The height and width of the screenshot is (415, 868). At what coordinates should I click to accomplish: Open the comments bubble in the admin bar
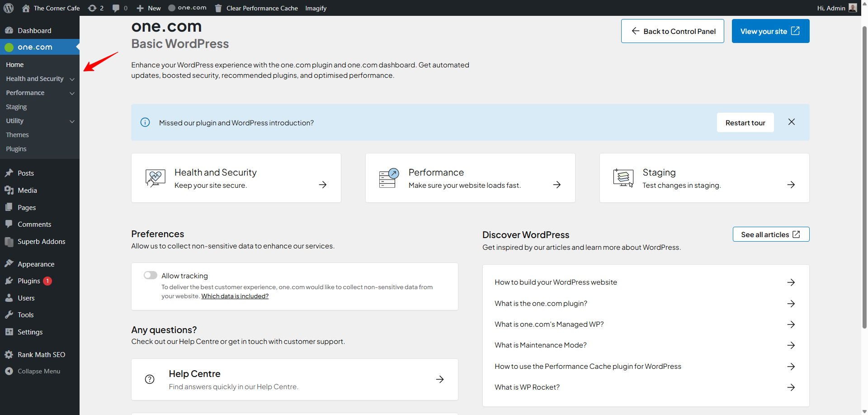(x=120, y=8)
